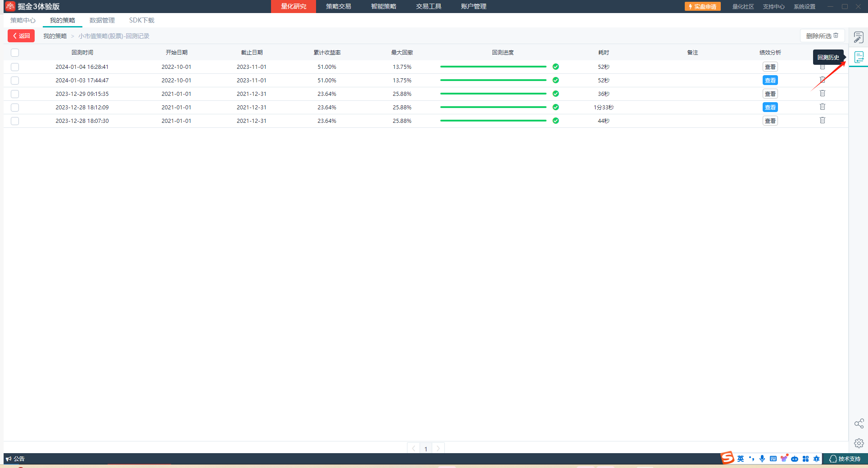Click the 删除所选 button
The width and height of the screenshot is (868, 468).
tap(822, 36)
